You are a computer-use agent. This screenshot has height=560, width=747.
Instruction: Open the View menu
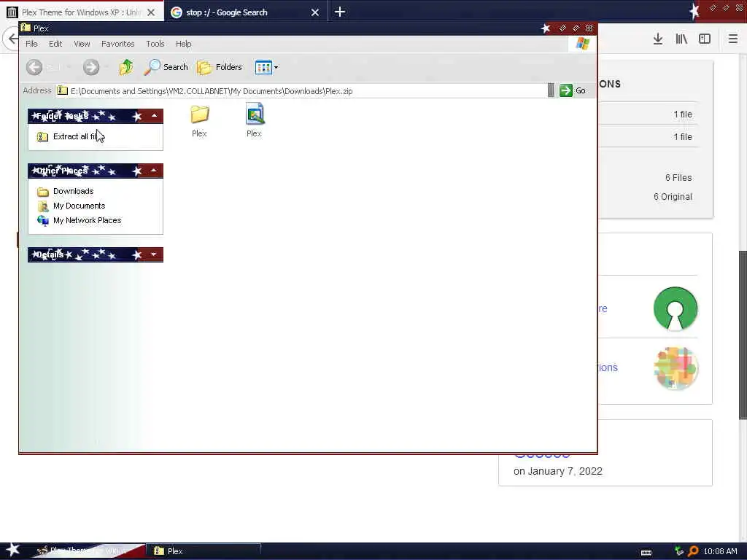[82, 44]
